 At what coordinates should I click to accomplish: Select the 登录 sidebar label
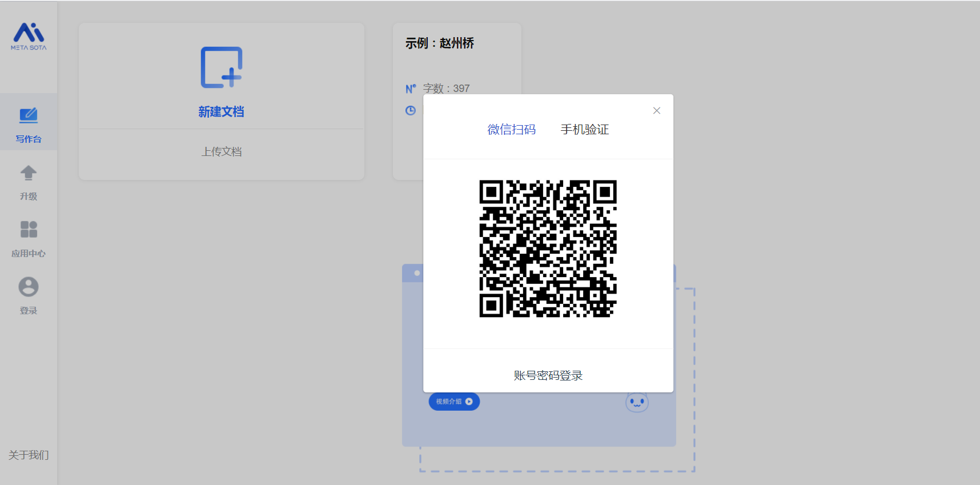click(x=29, y=310)
